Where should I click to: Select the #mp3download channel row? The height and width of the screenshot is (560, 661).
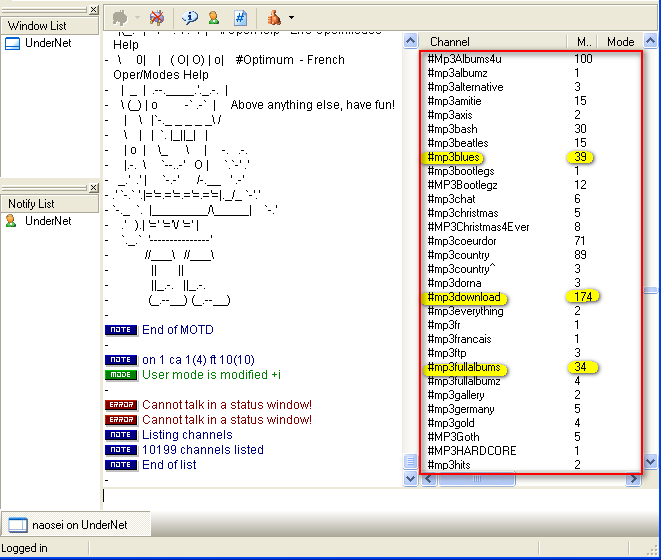(531, 297)
